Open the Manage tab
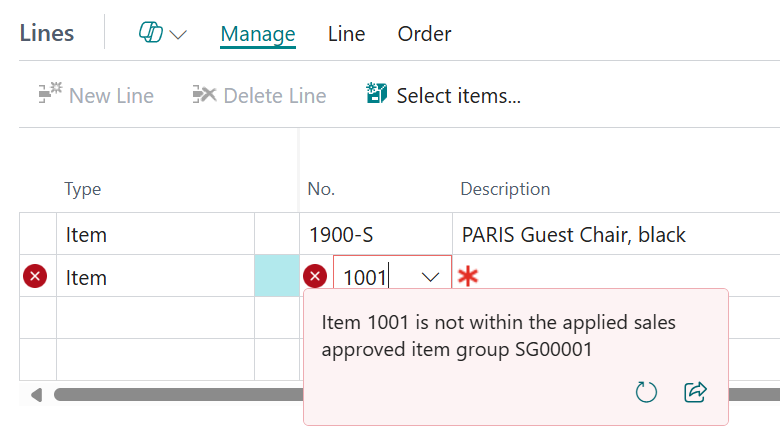Image resolution: width=780 pixels, height=447 pixels. click(x=258, y=34)
